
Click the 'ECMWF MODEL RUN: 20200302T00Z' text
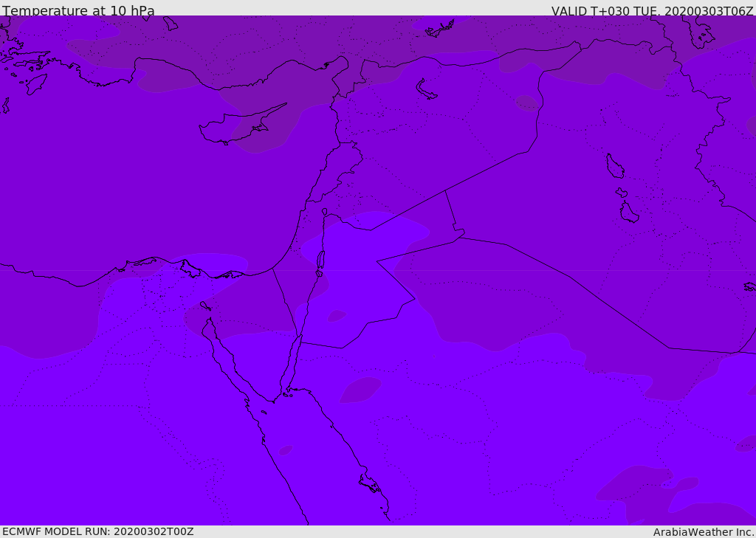[98, 531]
